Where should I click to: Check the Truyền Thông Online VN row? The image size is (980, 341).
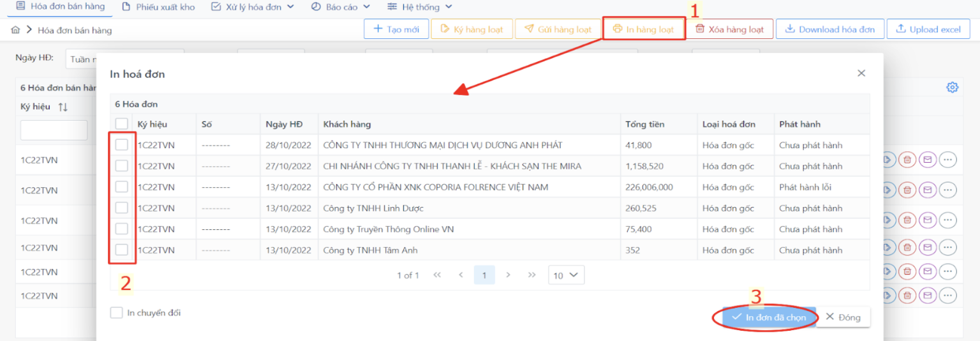coord(121,229)
